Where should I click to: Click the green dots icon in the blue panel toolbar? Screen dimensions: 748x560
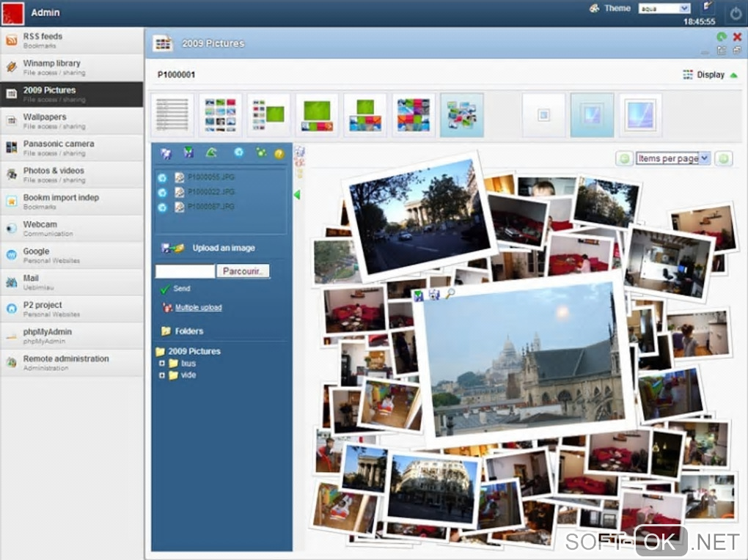coord(261,152)
